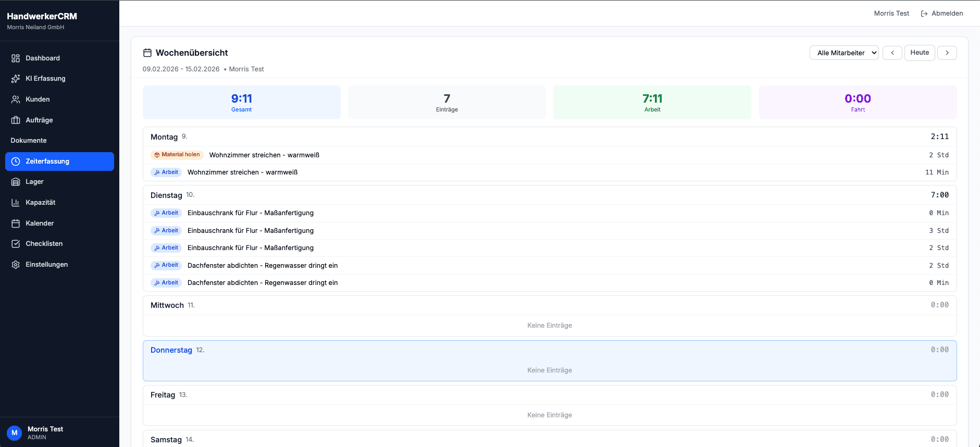Click Morris Test ADMIN profile in sidebar
Image resolution: width=980 pixels, height=447 pixels.
pos(59,433)
